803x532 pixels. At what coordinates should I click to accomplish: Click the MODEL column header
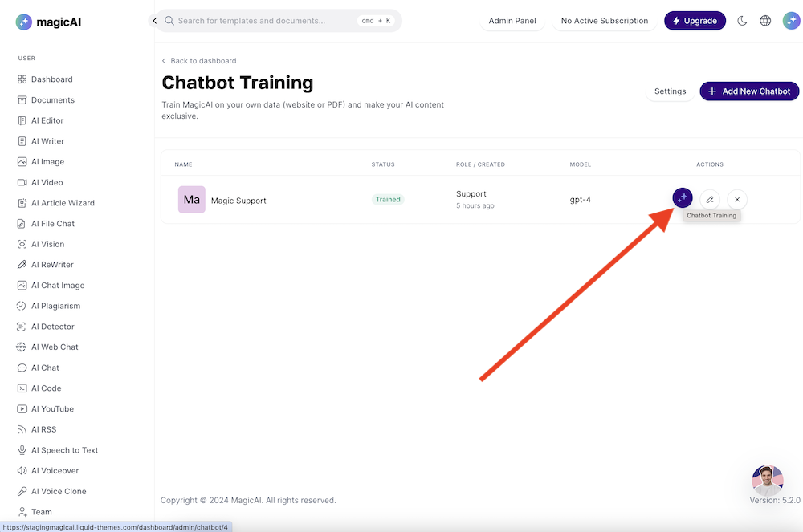[581, 164]
